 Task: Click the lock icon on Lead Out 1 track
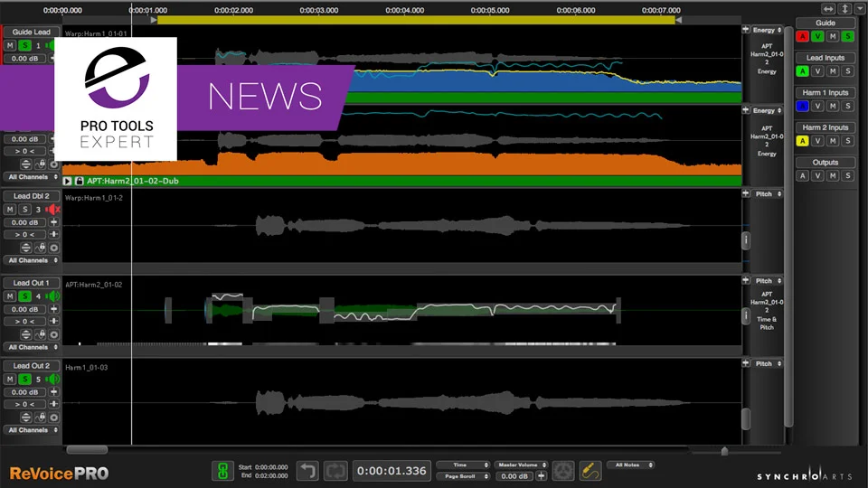point(41,334)
